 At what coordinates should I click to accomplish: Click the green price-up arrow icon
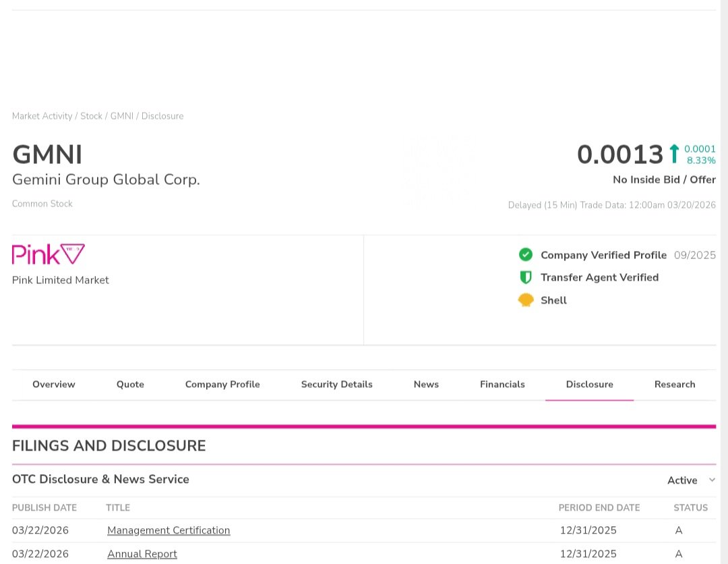tap(674, 154)
